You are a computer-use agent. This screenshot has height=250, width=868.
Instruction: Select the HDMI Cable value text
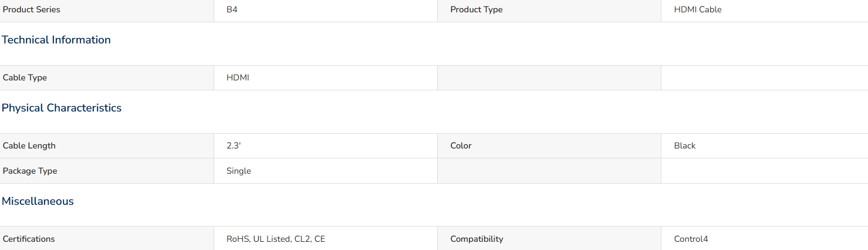(x=698, y=9)
